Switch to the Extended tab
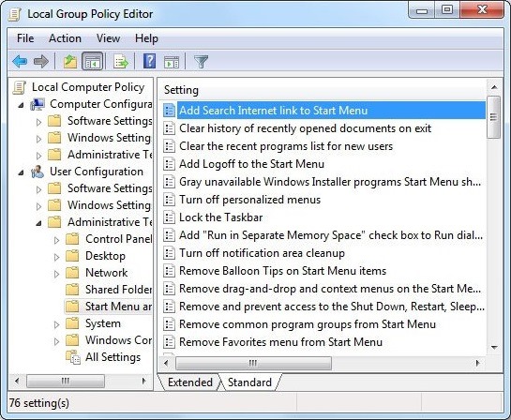This screenshot has width=511, height=420. coord(190,382)
